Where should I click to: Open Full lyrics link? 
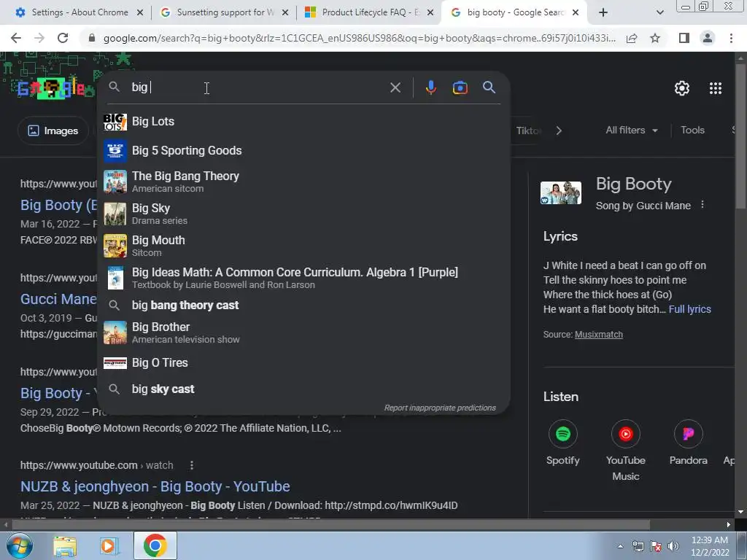[x=689, y=309]
